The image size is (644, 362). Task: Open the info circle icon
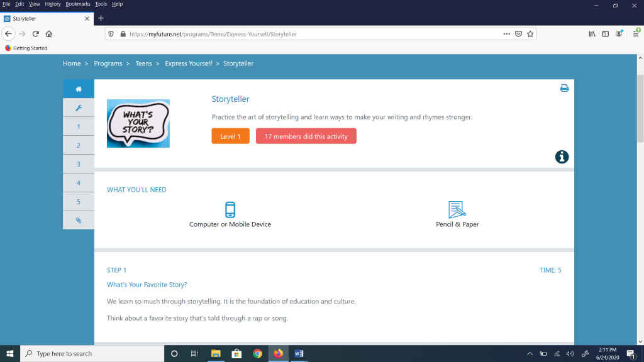pyautogui.click(x=562, y=157)
